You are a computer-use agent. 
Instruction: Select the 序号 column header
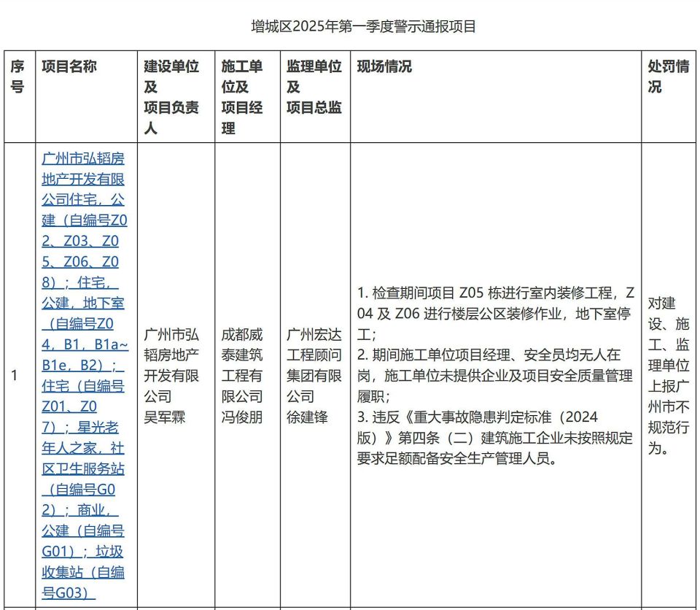pyautogui.click(x=20, y=97)
